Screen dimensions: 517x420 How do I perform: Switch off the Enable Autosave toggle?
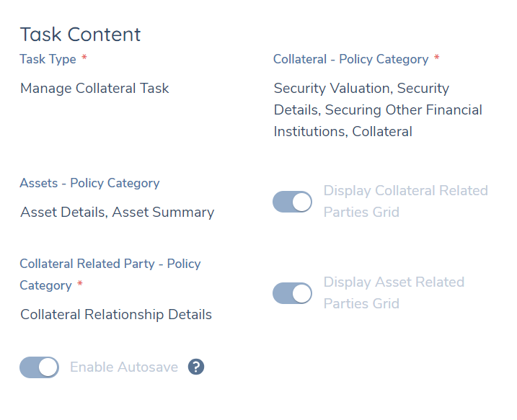(39, 367)
